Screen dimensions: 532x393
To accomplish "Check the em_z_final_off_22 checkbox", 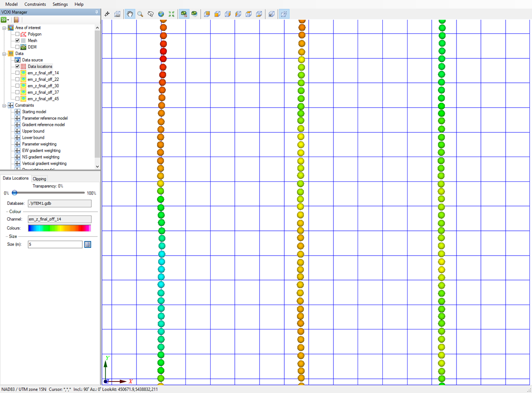I will [17, 79].
